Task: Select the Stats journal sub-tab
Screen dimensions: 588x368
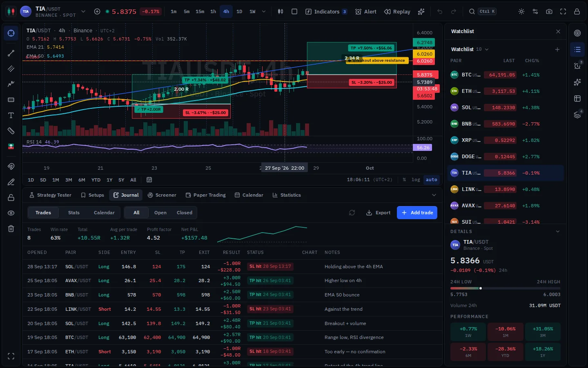Action: (x=74, y=213)
